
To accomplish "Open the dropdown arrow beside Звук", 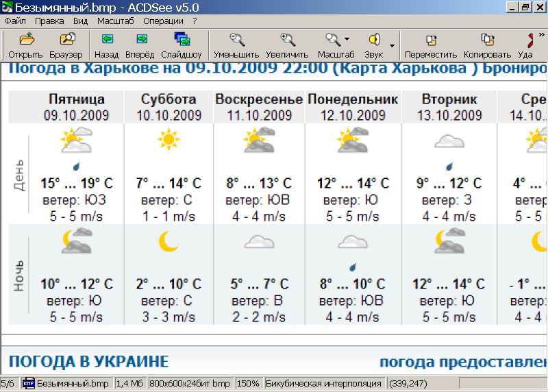I will [392, 46].
